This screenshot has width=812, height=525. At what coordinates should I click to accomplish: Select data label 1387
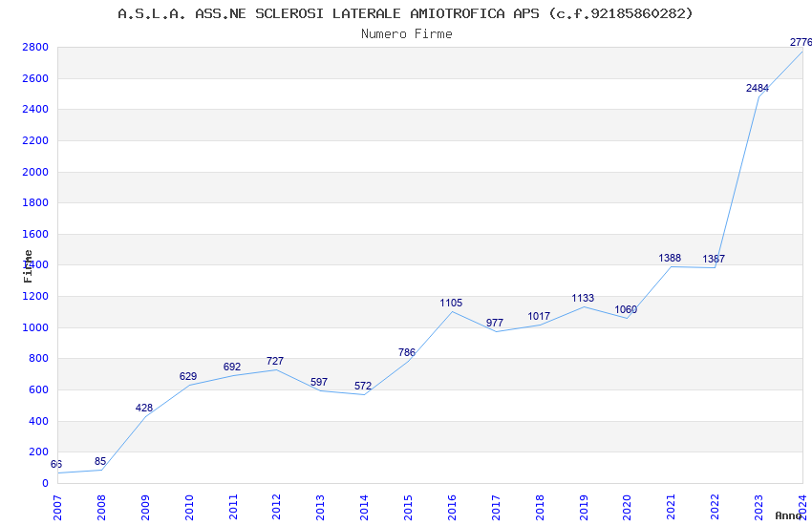click(714, 259)
